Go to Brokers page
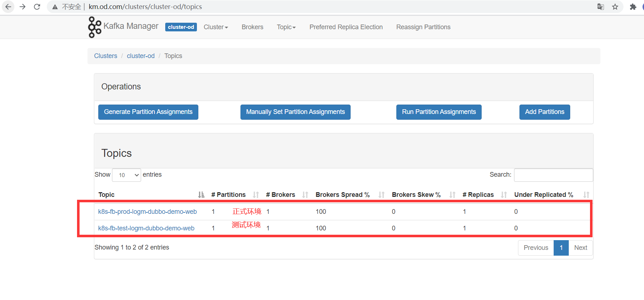This screenshot has width=644, height=300. click(x=252, y=27)
